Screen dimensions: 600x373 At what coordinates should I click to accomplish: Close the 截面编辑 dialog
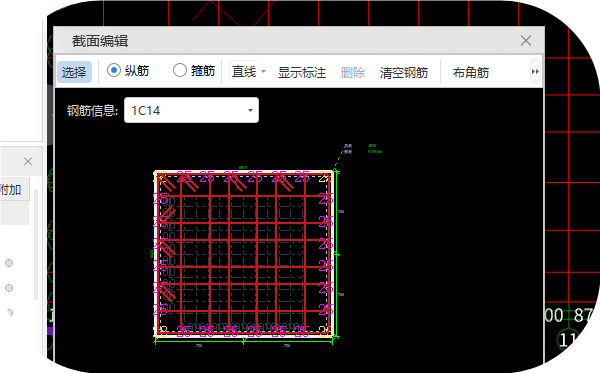click(x=526, y=41)
